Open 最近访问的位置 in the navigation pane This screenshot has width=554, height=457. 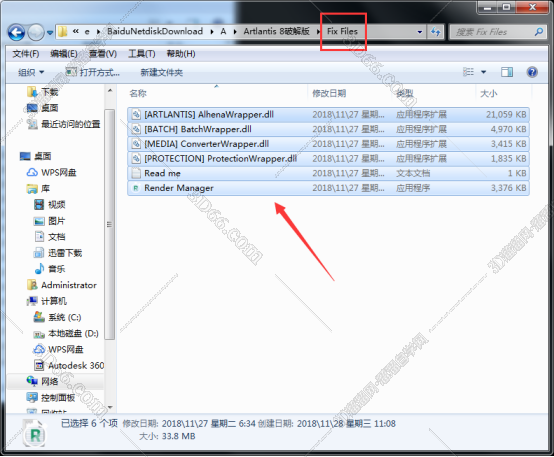pos(71,124)
